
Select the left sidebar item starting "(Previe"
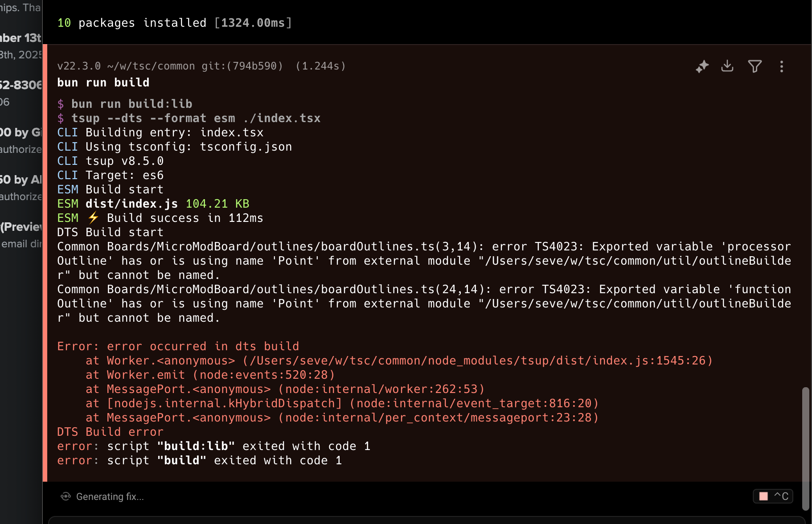coord(21,227)
